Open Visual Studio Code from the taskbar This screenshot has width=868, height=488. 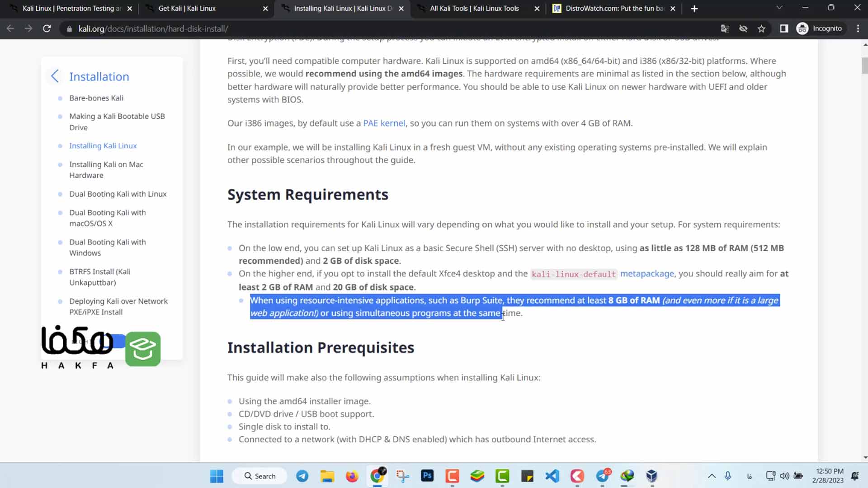[552, 476]
